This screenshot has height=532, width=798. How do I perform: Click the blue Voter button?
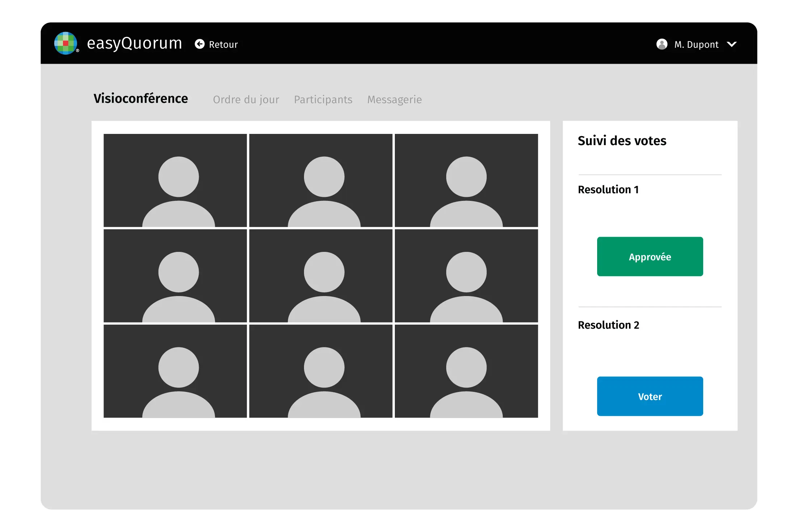[650, 396]
